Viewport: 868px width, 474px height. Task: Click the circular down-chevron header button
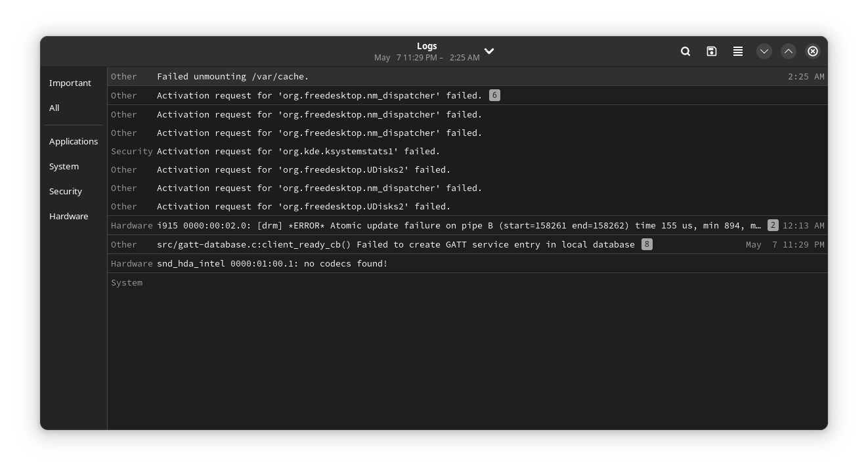[764, 51]
